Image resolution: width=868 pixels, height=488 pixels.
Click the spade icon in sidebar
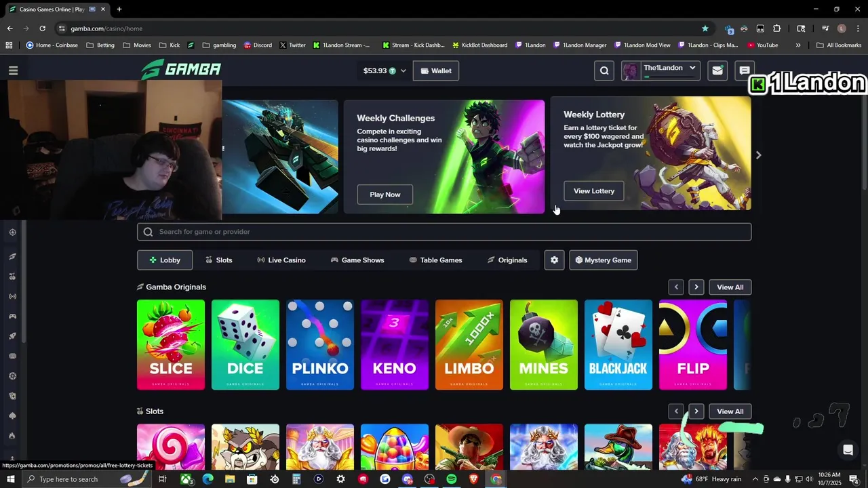12,415
